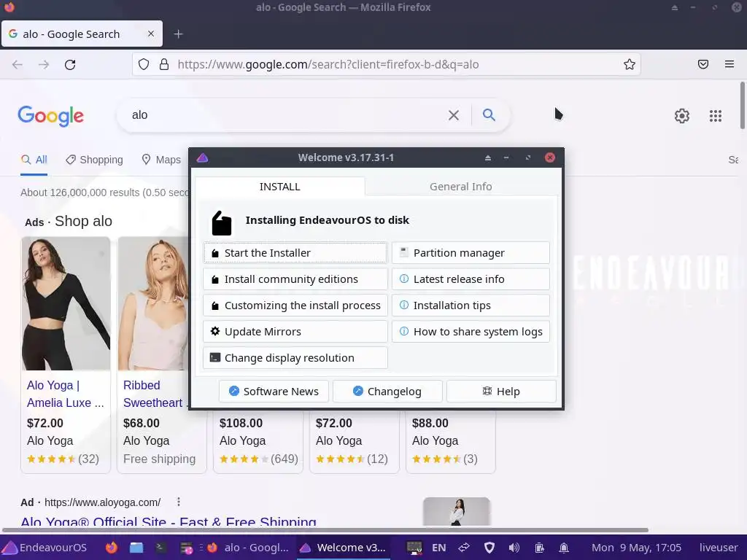
Task: Switch to the General Info tab
Action: point(461,187)
